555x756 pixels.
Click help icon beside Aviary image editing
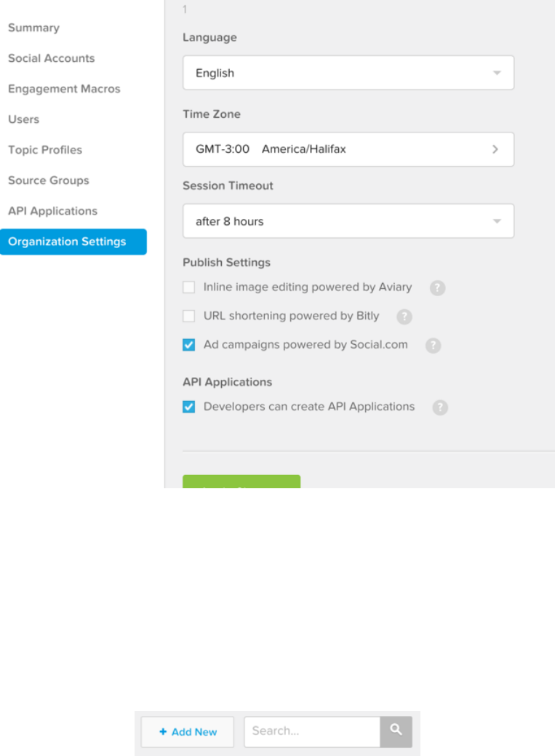(436, 287)
